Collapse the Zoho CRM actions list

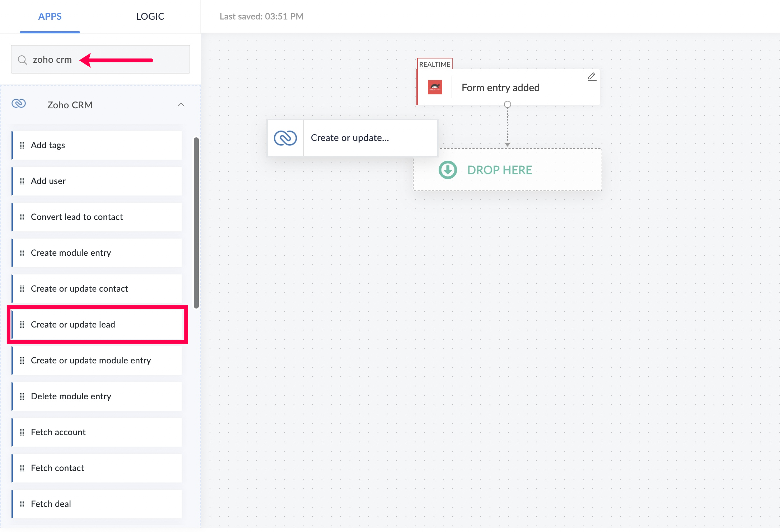point(181,105)
